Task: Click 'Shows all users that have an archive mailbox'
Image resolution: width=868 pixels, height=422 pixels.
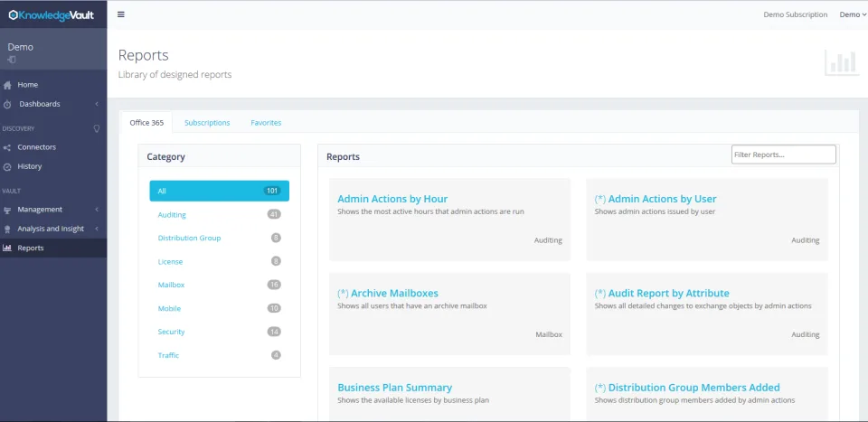Action: pos(412,305)
